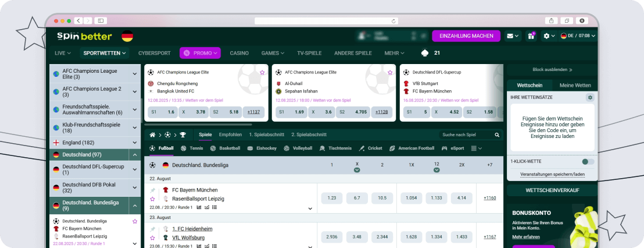
Task: Open the gift bonuses icon
Action: coord(531,36)
